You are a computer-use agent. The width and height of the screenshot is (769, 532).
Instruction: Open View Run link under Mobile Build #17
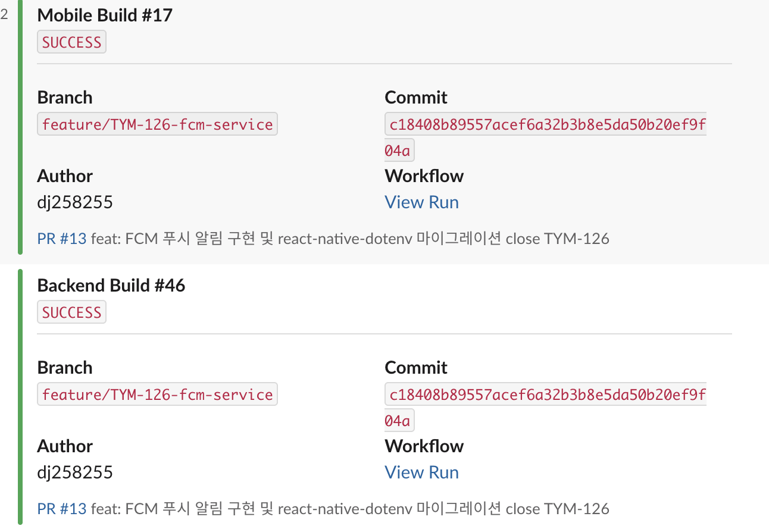(x=421, y=202)
